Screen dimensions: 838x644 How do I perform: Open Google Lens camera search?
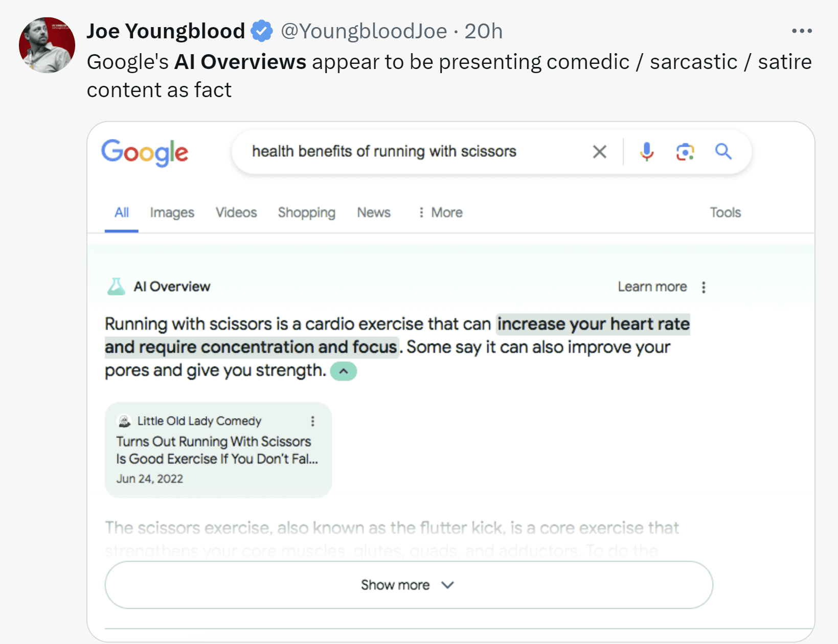point(685,151)
